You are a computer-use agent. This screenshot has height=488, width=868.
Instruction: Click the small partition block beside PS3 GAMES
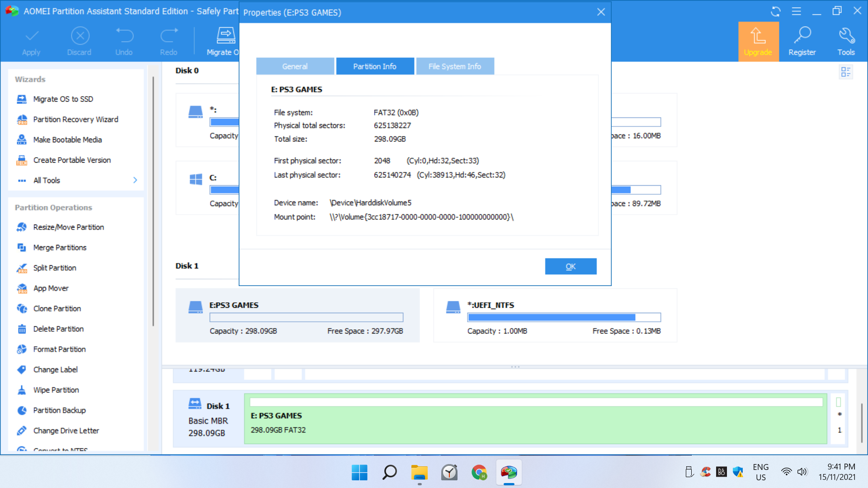(839, 419)
